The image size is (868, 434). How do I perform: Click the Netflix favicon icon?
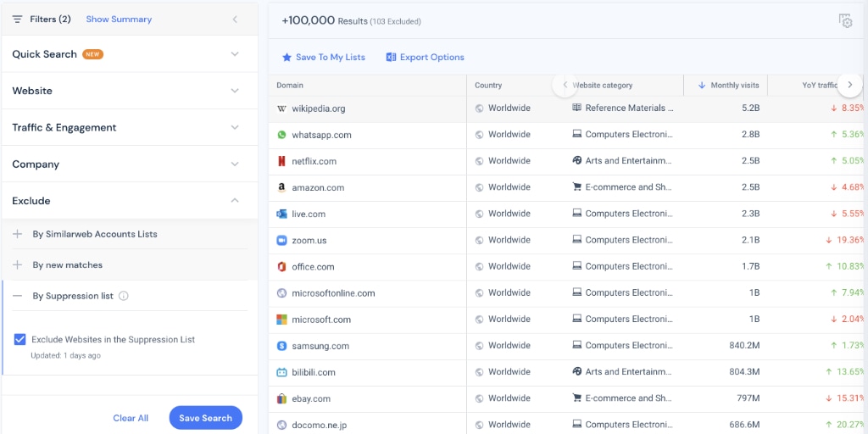281,161
